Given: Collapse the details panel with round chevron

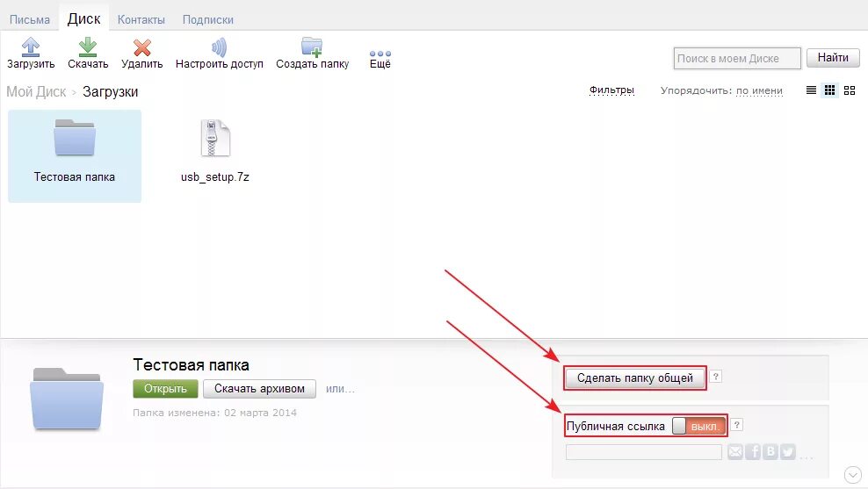Looking at the screenshot, I should pos(852,475).
